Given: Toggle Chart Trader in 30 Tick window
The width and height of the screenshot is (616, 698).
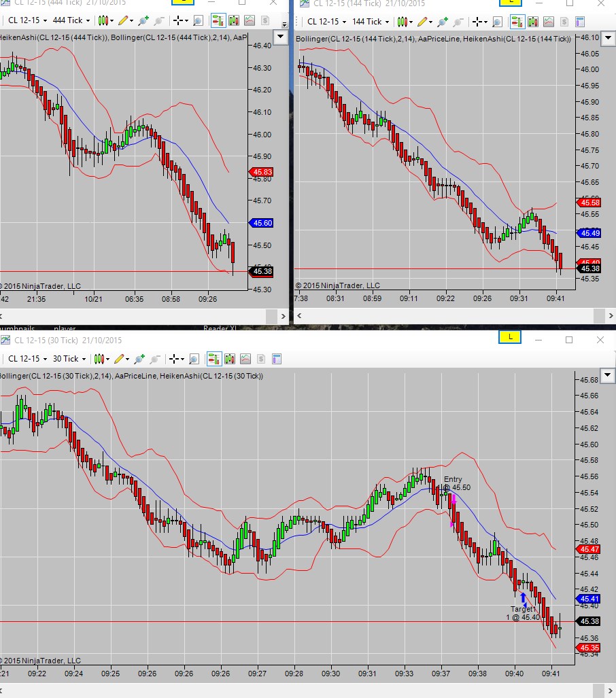Looking at the screenshot, I should coord(213,359).
